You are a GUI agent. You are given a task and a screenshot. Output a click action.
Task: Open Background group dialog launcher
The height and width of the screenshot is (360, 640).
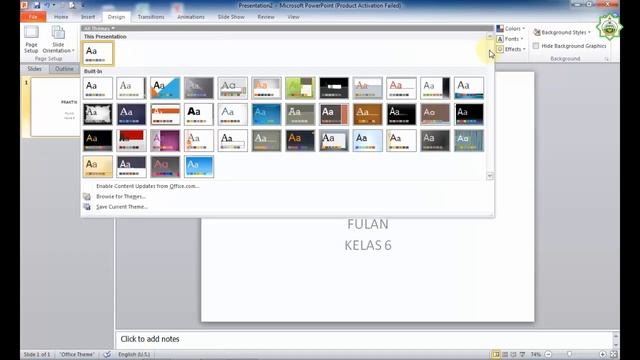607,59
